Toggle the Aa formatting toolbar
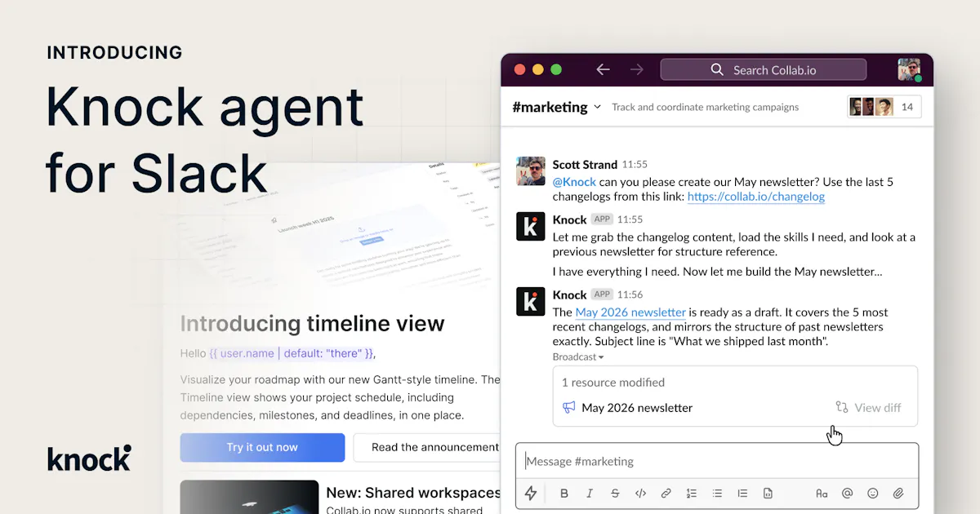The image size is (980, 514). pyautogui.click(x=822, y=493)
